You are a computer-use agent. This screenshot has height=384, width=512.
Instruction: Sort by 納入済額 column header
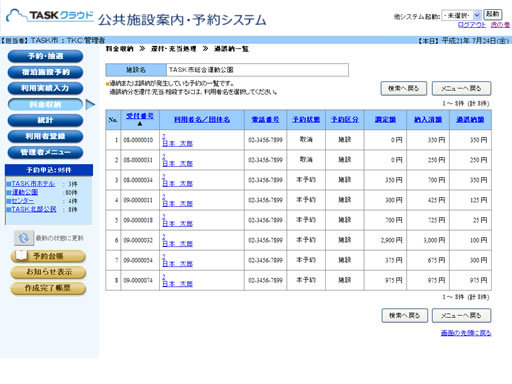[x=428, y=119]
